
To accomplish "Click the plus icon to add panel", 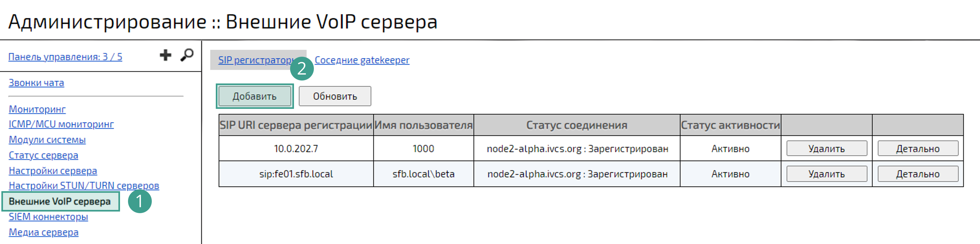I will tap(165, 56).
